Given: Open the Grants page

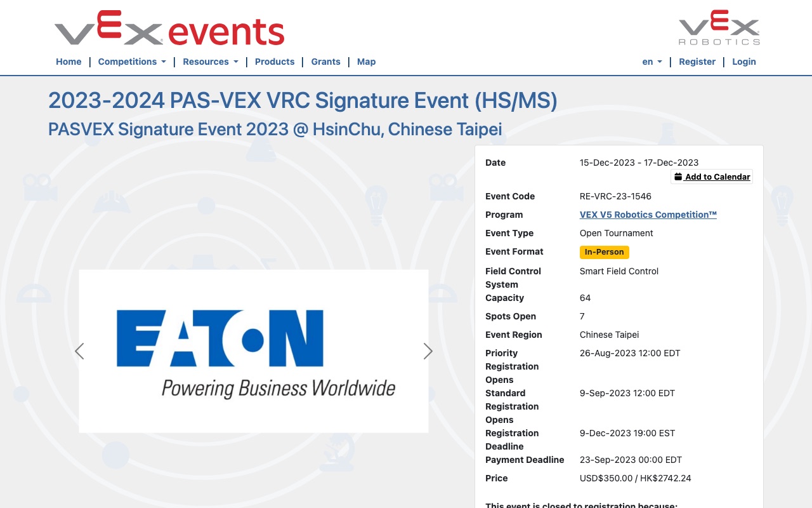Looking at the screenshot, I should point(325,62).
